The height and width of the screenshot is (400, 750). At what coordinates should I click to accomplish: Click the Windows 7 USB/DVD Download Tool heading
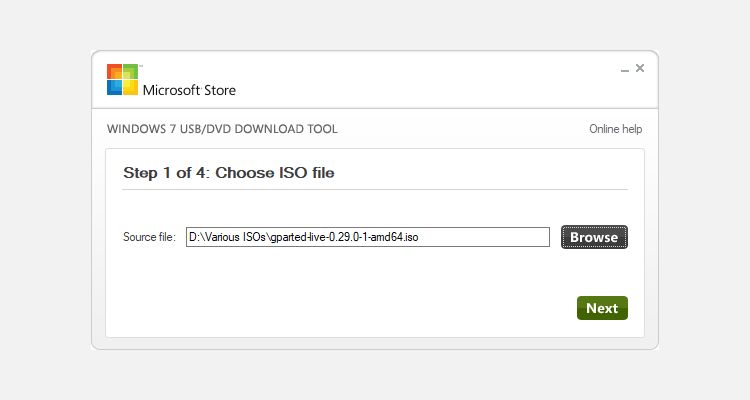click(x=222, y=129)
